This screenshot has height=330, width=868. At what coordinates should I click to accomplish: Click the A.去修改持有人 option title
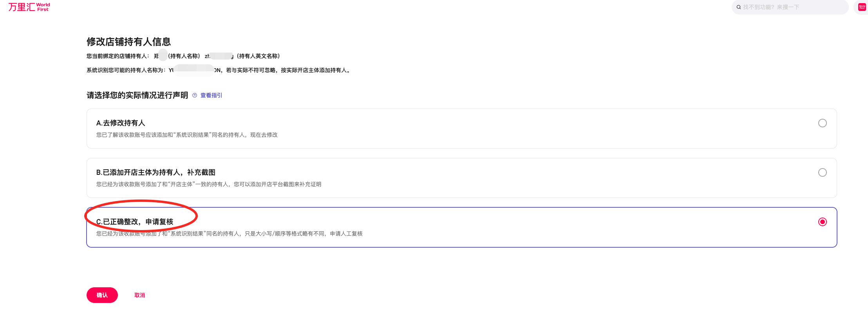[x=121, y=123]
